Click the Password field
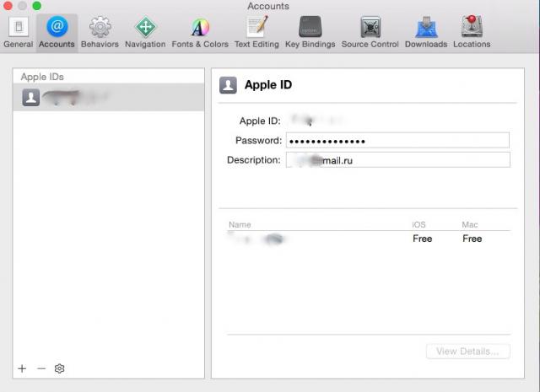Image resolution: width=540 pixels, height=392 pixels. coord(397,141)
